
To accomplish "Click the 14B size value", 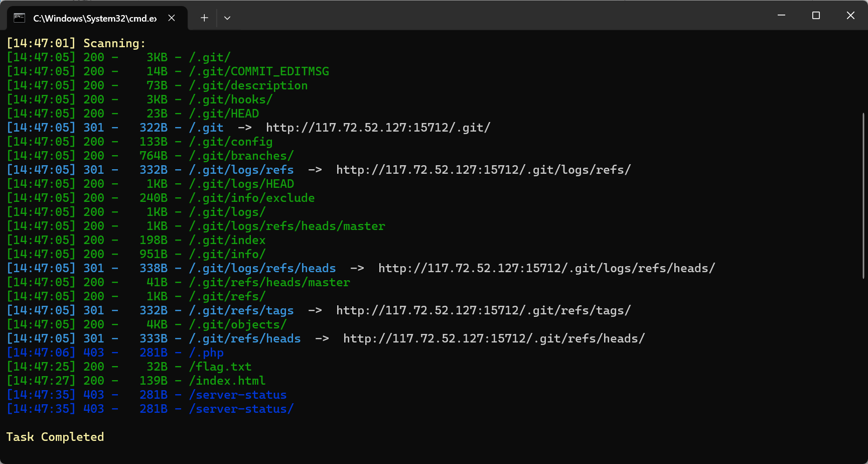I will pos(157,71).
